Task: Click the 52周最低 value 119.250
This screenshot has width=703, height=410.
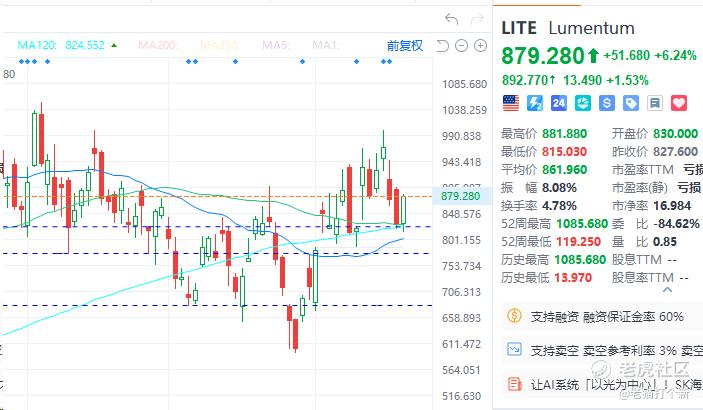Action: tap(578, 241)
